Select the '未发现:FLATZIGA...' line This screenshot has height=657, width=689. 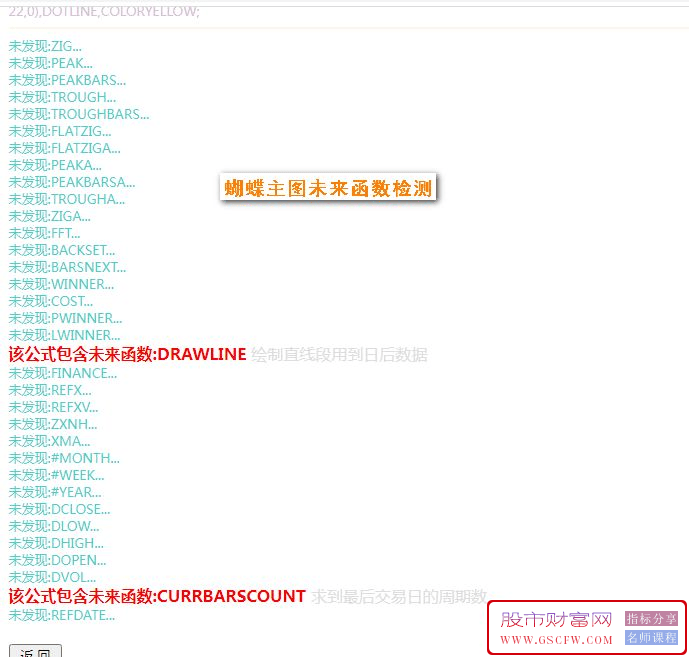coord(65,149)
